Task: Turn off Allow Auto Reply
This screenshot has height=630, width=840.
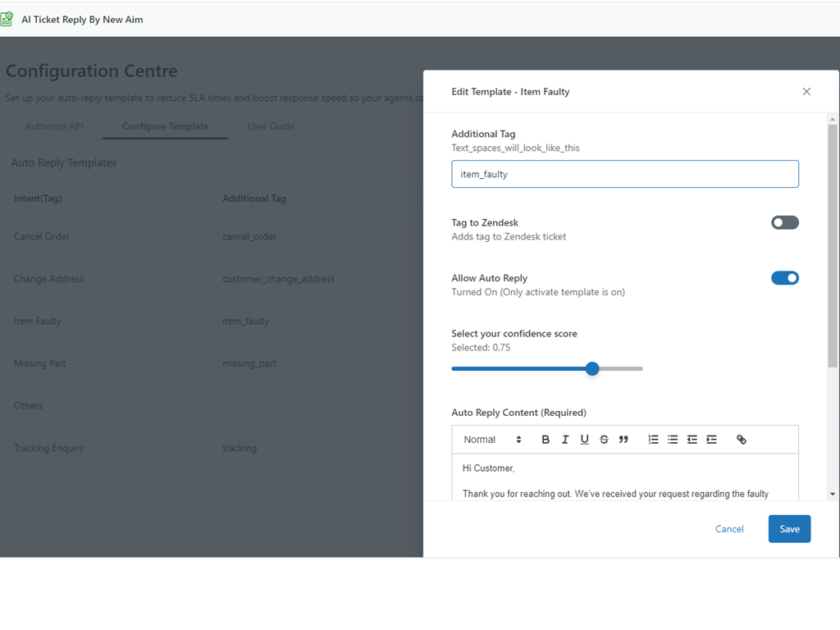Action: 784,278
